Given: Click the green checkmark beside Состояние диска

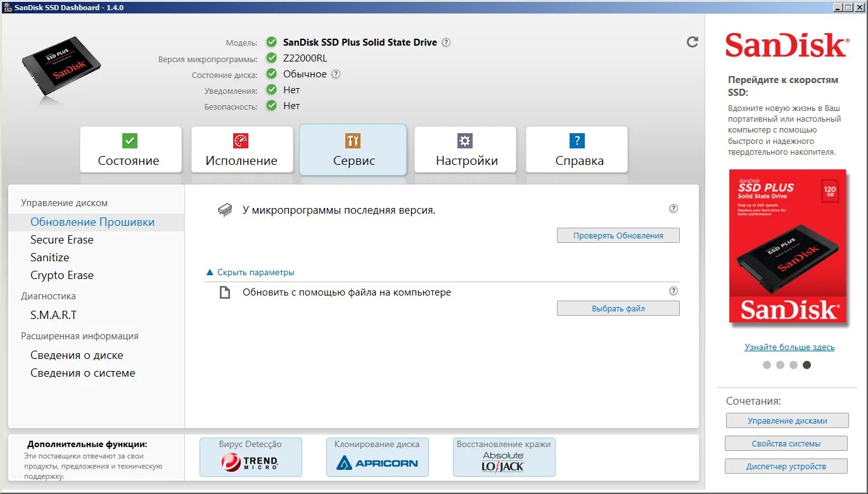Looking at the screenshot, I should pos(272,74).
